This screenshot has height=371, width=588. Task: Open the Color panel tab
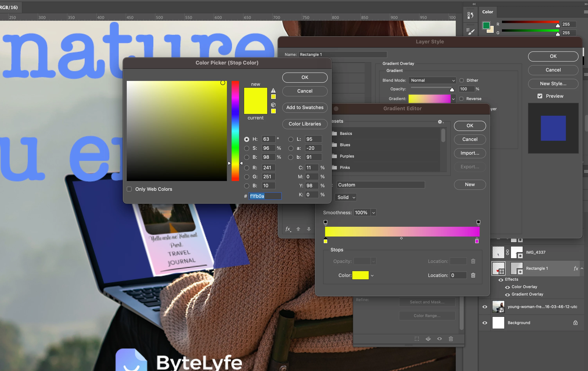[487, 12]
